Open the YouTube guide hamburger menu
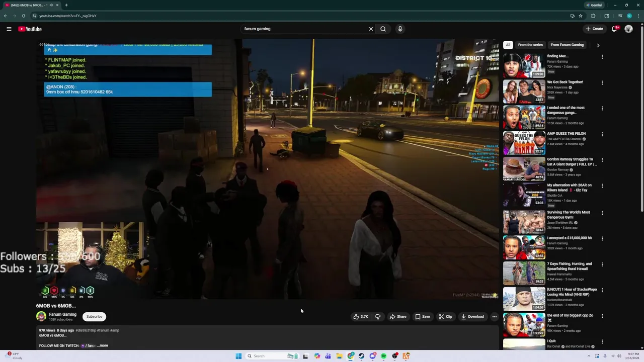Image resolution: width=644 pixels, height=362 pixels. pos(9,29)
